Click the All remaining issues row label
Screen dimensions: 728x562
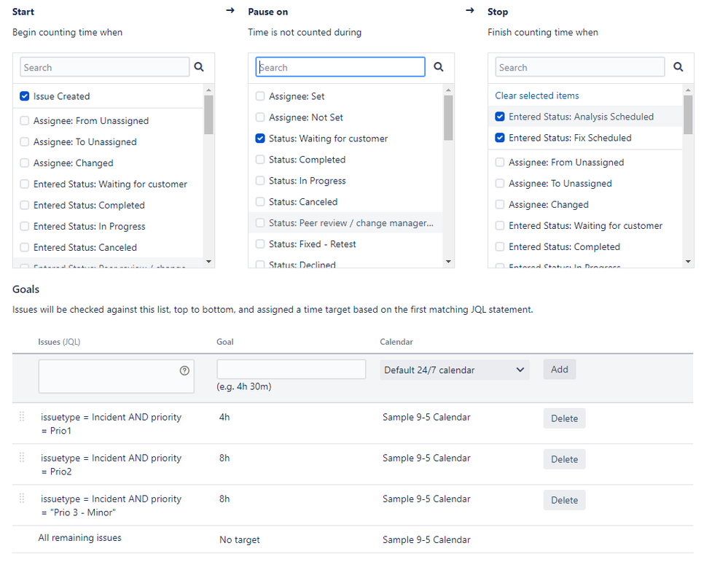(x=80, y=537)
